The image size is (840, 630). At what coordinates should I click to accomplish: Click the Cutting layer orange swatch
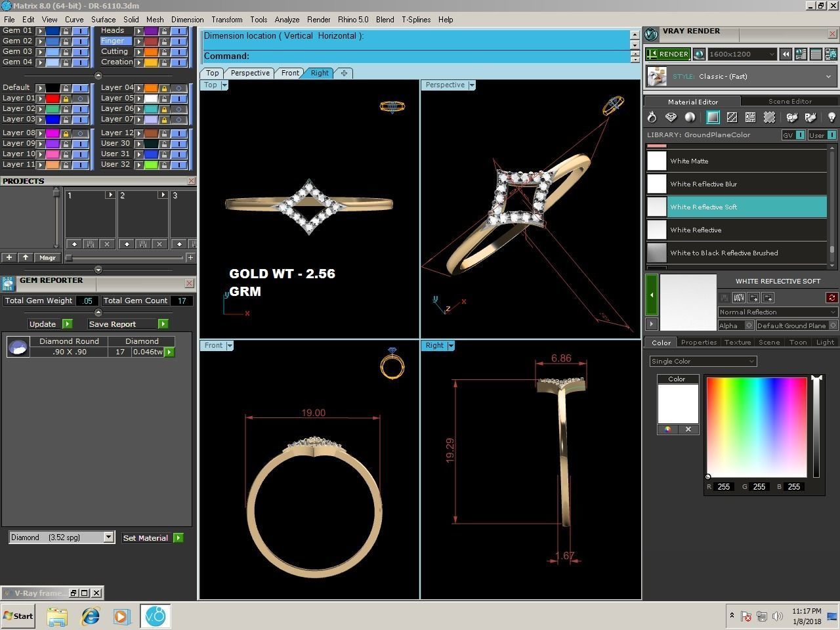coord(151,52)
